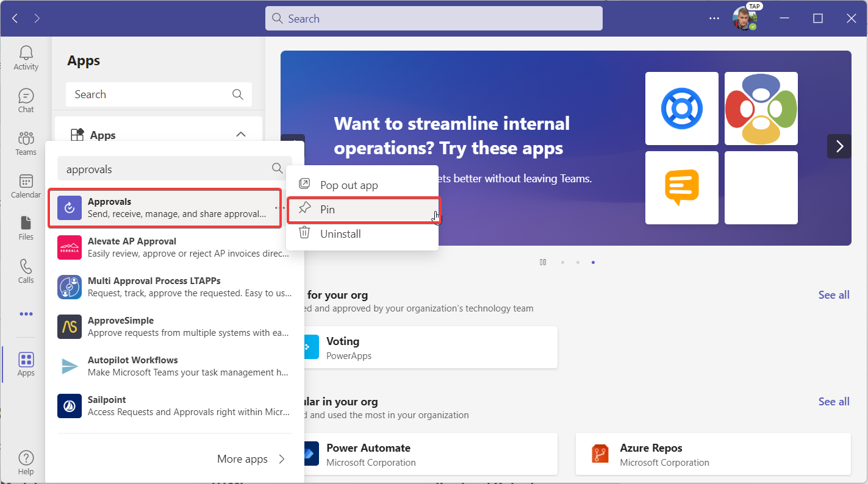Choose Pin from the context menu
Viewport: 868px width, 484px height.
(x=362, y=209)
